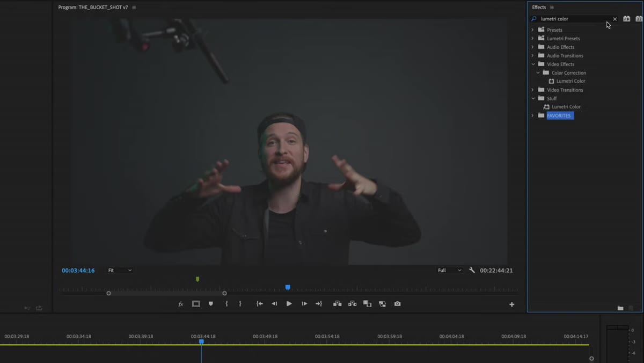Select the Lumetri Presets bin label
Screen dimensions: 644x363
(563, 39)
